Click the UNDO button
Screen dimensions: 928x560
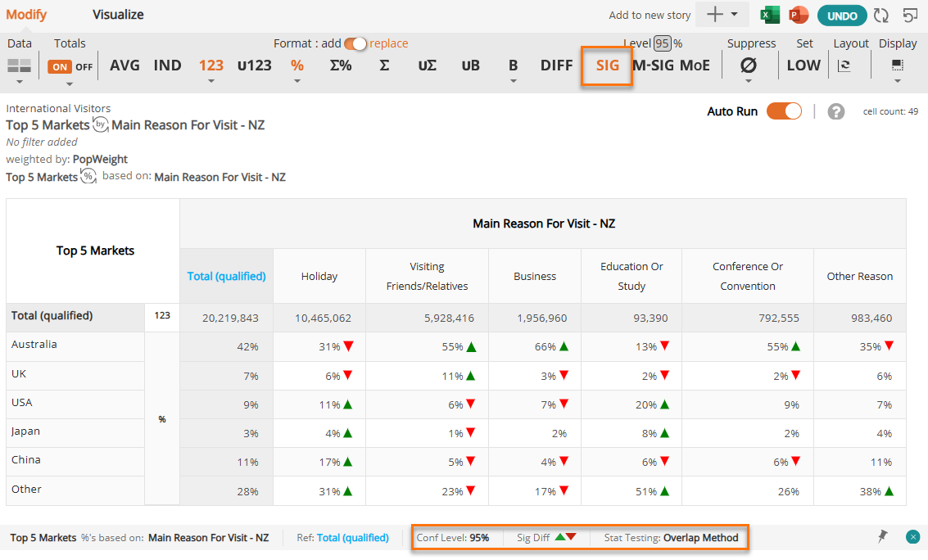click(x=842, y=16)
